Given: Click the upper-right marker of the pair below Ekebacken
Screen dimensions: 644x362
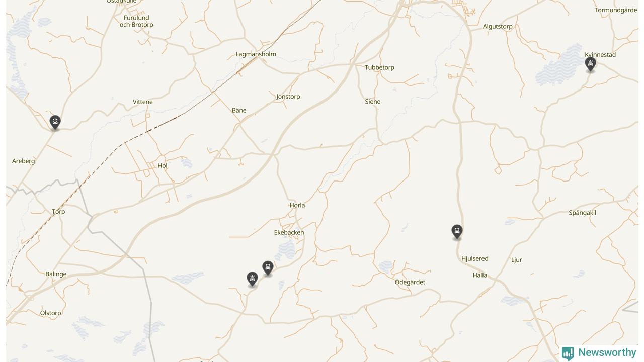Looking at the screenshot, I should click(268, 268).
